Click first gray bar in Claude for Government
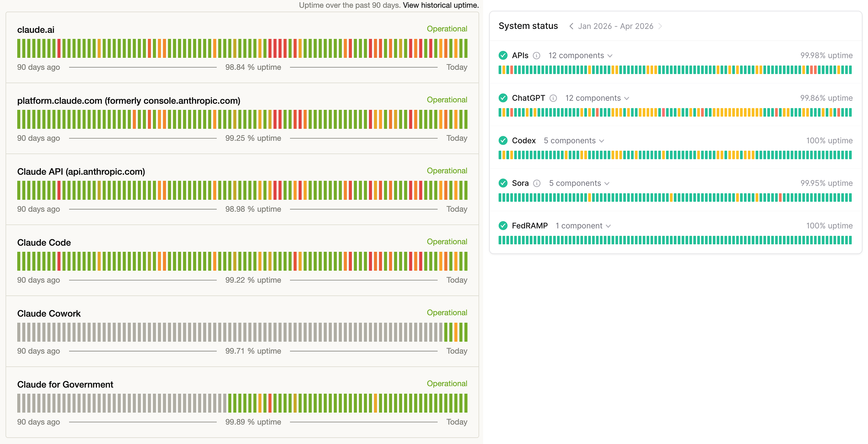This screenshot has height=444, width=868. pyautogui.click(x=19, y=403)
